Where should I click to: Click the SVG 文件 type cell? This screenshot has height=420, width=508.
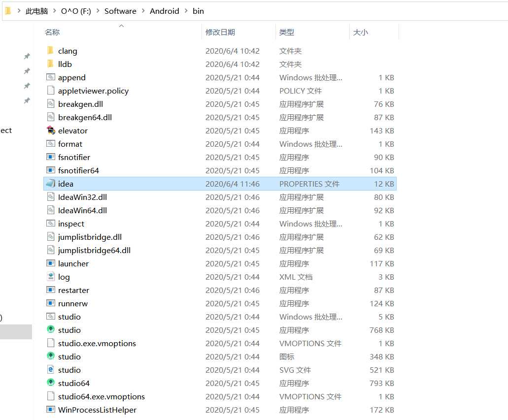tap(295, 370)
